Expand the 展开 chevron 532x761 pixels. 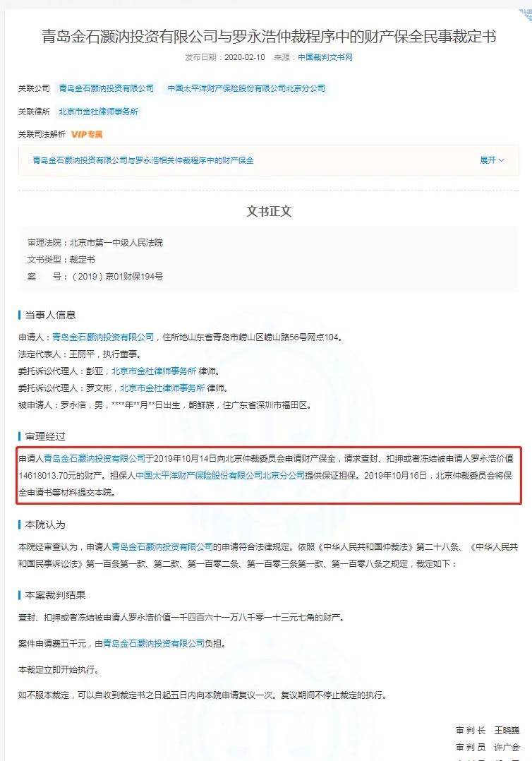coord(492,160)
